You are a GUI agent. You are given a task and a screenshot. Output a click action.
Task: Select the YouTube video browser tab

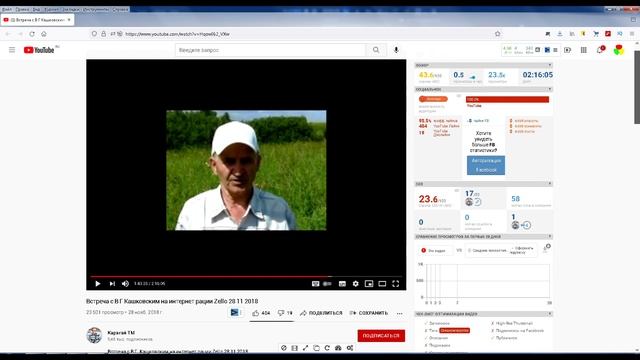tap(37, 20)
